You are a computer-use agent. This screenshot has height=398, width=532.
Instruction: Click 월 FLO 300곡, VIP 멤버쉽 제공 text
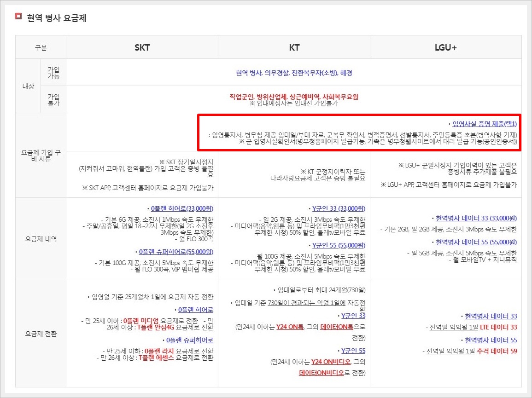[x=172, y=270]
